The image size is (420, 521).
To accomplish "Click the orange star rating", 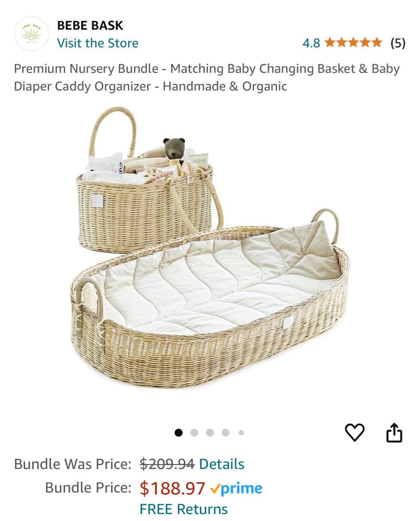I will tap(353, 43).
